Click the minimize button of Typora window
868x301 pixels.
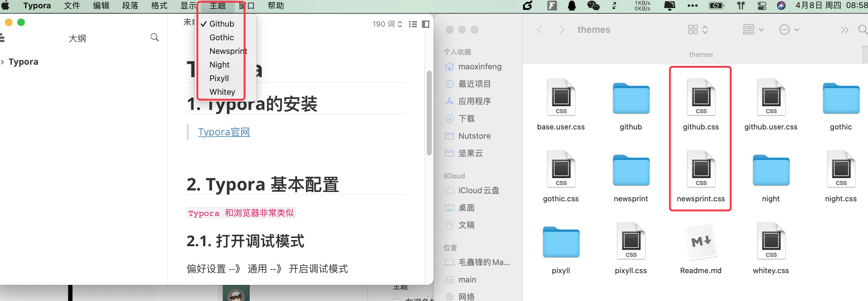click(9, 23)
